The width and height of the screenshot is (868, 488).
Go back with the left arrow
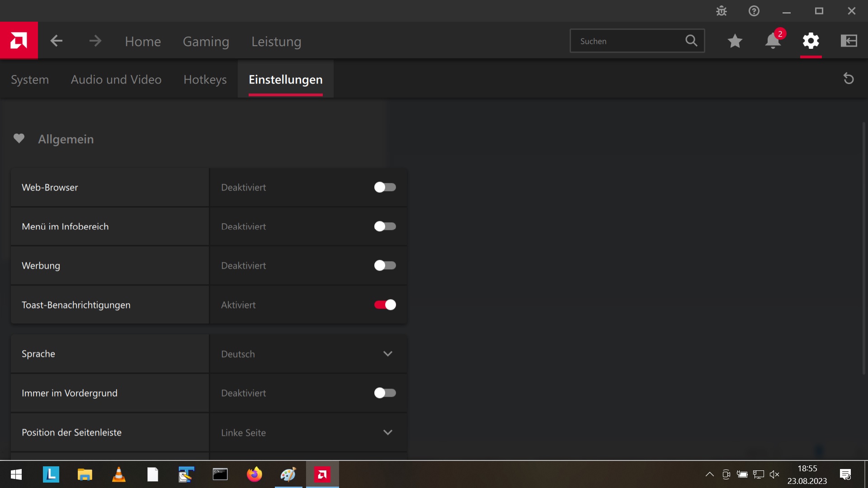(x=57, y=41)
